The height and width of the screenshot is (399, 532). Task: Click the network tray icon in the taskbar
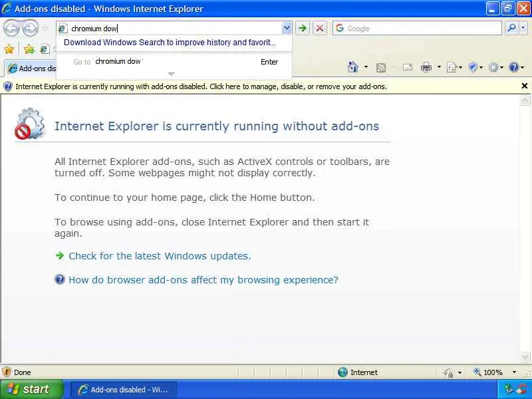[509, 389]
